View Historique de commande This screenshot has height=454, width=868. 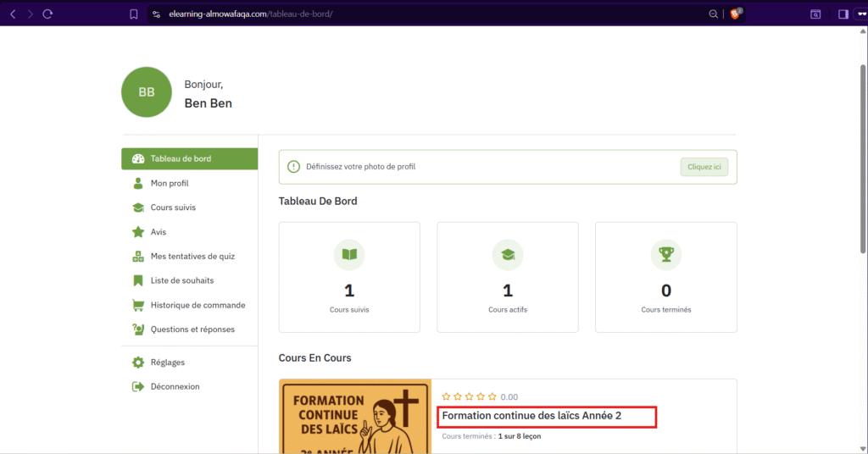198,305
